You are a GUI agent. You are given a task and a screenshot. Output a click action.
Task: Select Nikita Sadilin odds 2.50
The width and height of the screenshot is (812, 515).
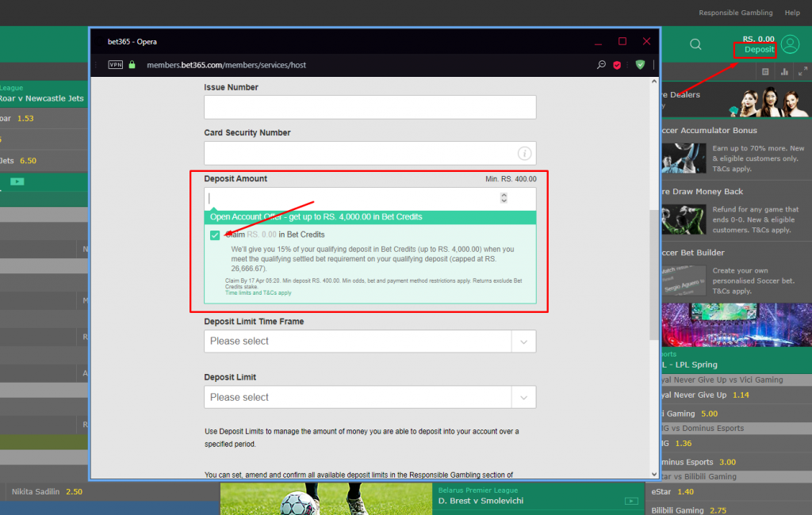click(x=74, y=492)
